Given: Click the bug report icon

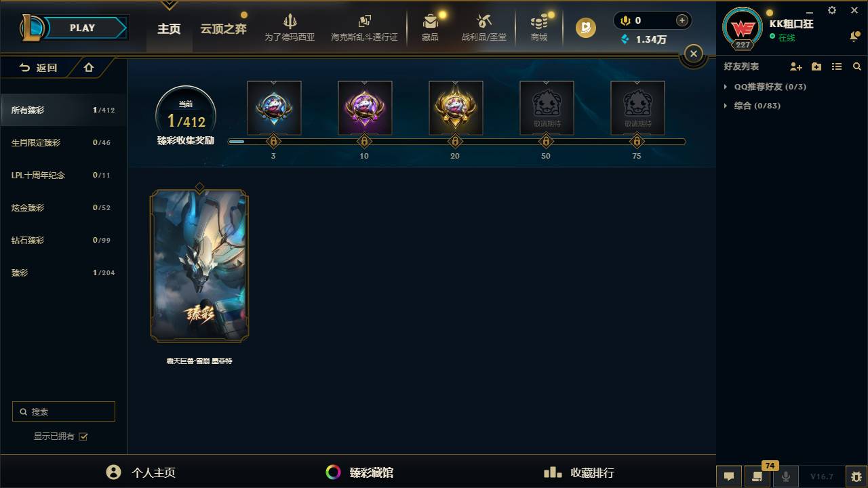Looking at the screenshot, I should click(856, 476).
